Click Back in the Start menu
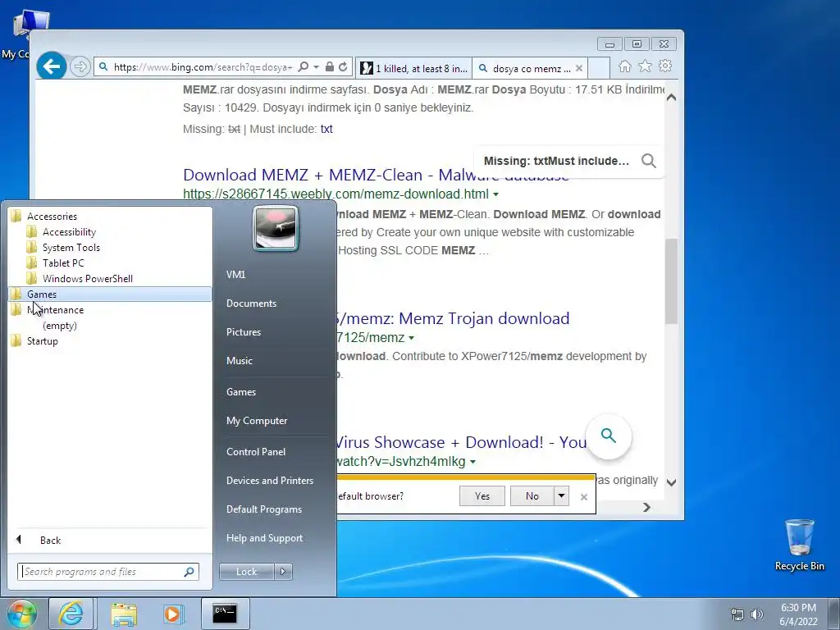The width and height of the screenshot is (840, 630). 111,540
